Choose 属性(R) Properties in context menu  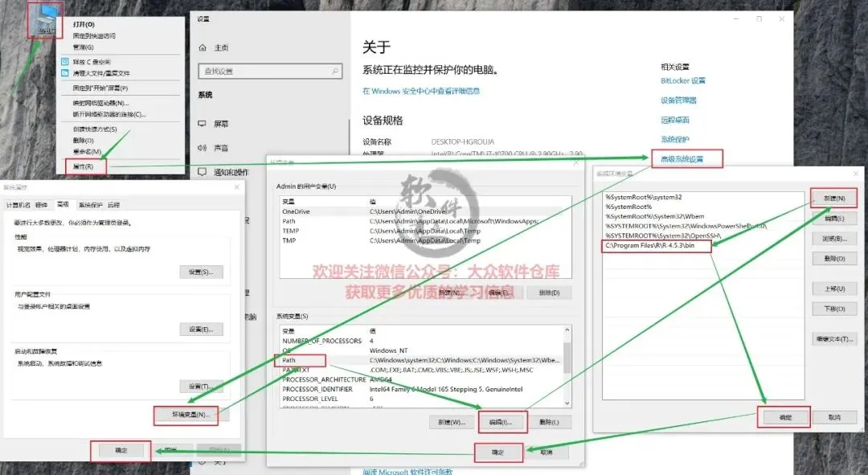83,166
